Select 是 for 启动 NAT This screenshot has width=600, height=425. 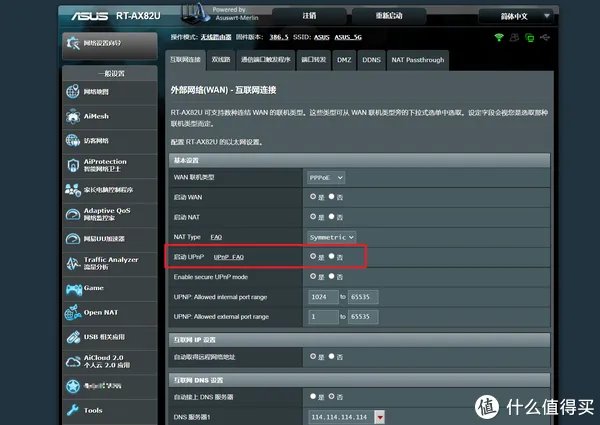coord(313,217)
